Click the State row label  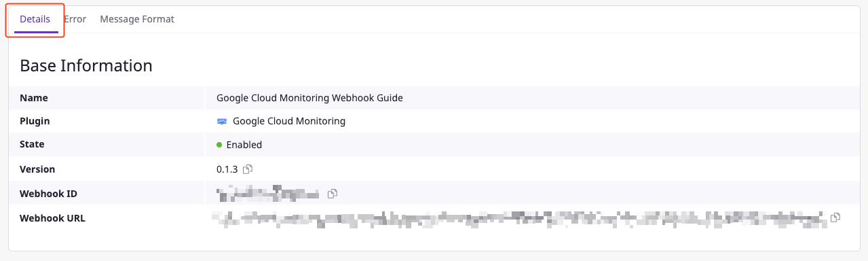(x=33, y=145)
